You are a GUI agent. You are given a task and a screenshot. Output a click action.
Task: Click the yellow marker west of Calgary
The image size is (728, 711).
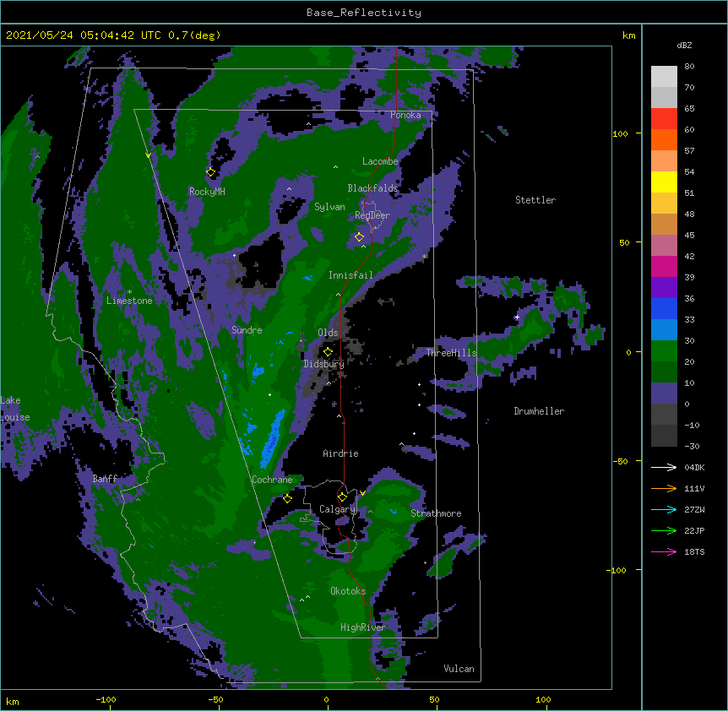pos(287,498)
